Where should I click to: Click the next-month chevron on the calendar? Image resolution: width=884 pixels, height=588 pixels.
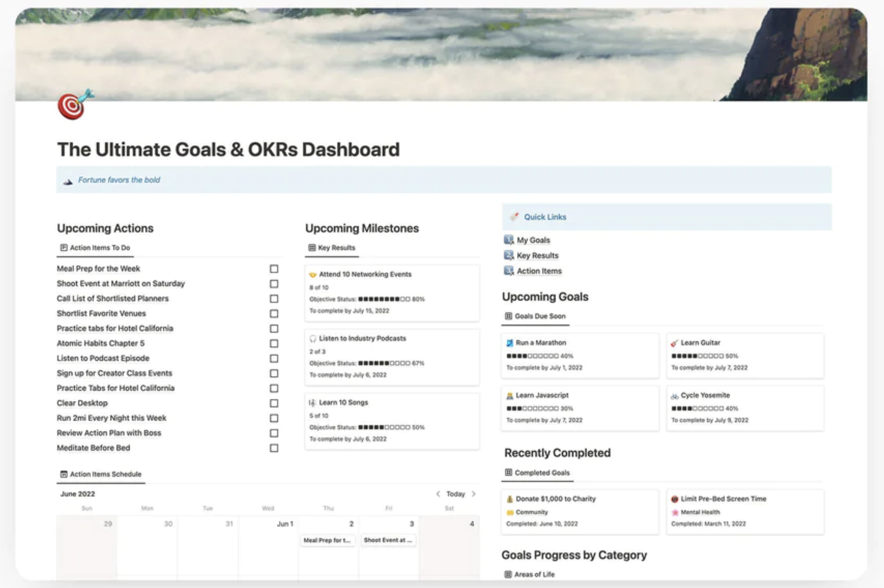point(474,494)
